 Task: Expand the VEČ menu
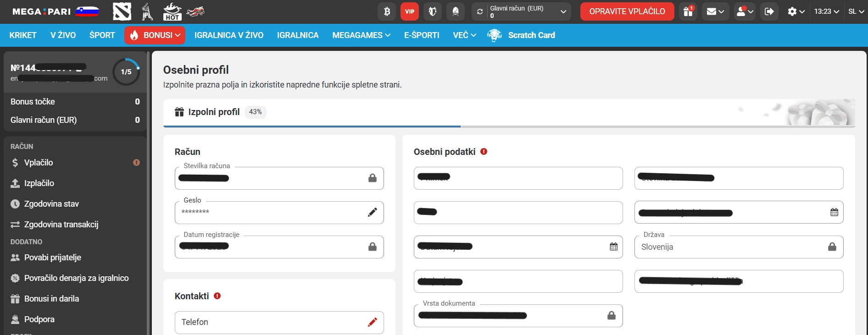[x=465, y=35]
